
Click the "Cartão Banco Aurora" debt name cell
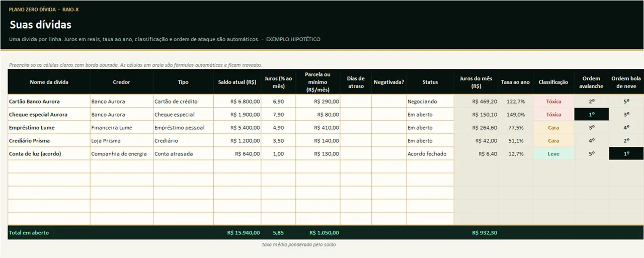click(49, 101)
